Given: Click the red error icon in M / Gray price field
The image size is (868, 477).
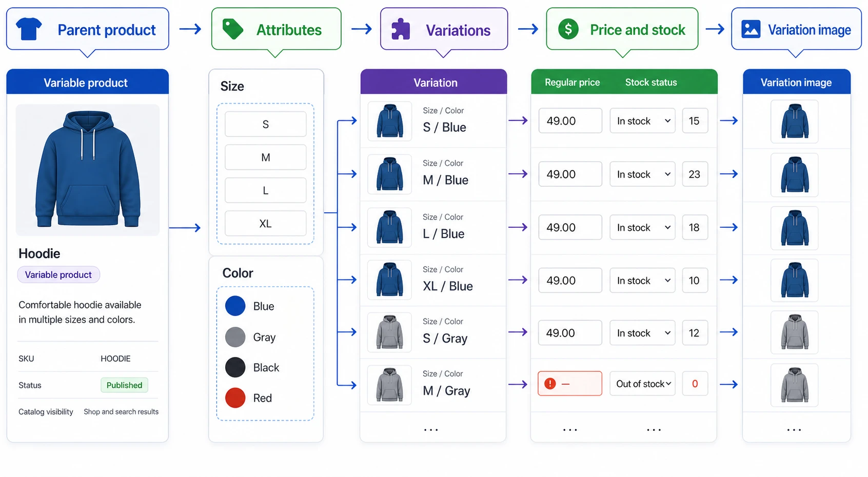Looking at the screenshot, I should pos(550,384).
